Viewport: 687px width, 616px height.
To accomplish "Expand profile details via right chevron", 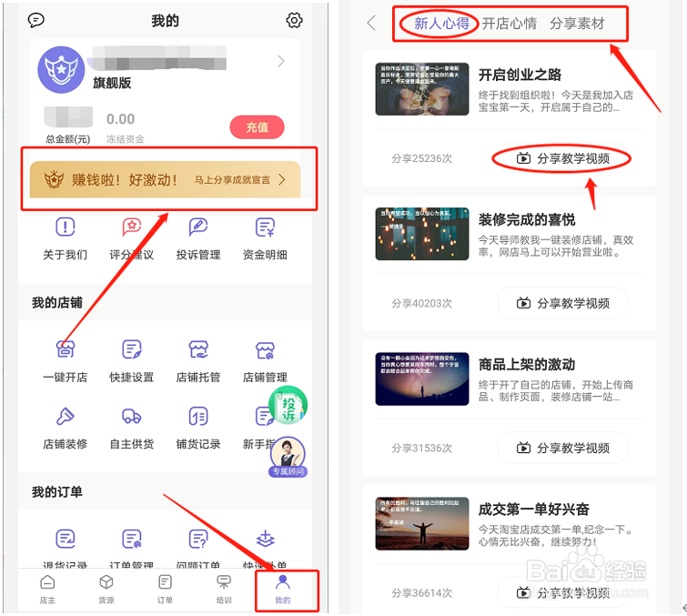I will [281, 61].
